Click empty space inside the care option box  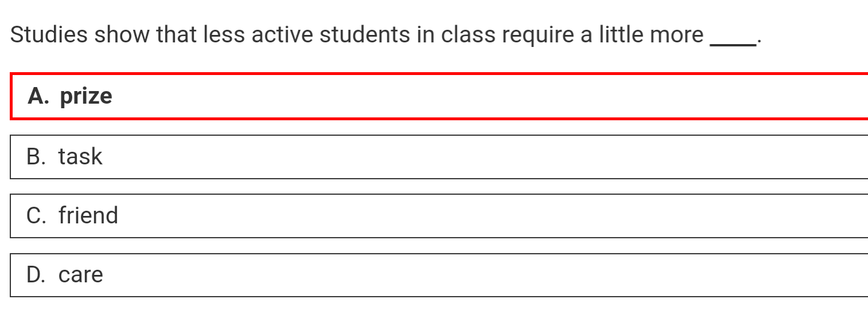(487, 275)
